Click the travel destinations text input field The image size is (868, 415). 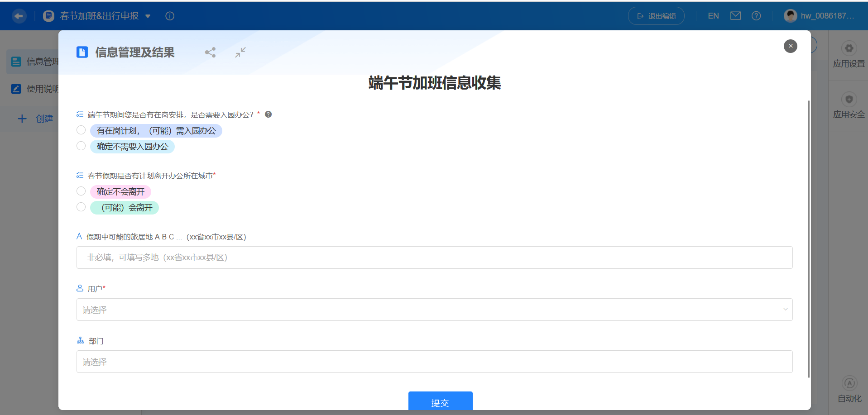tap(434, 258)
